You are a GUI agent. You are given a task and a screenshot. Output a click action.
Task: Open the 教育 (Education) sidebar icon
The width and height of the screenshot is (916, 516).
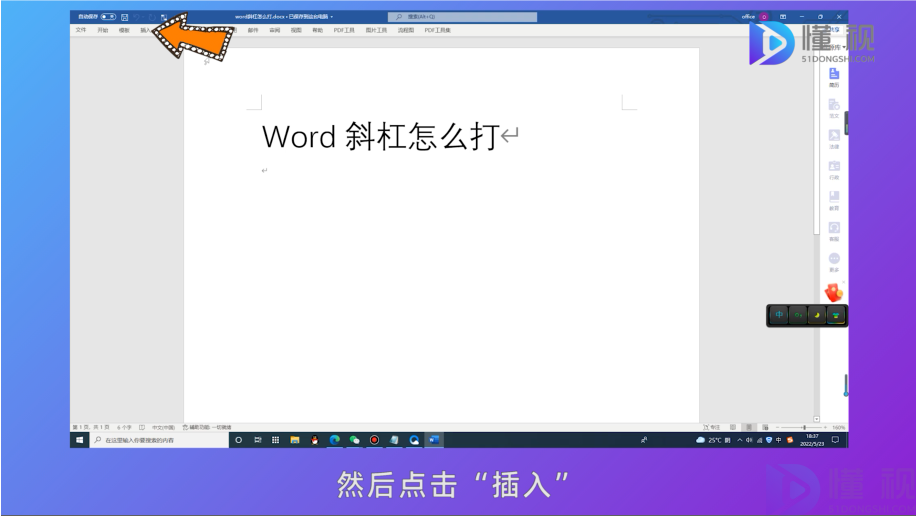tap(834, 200)
